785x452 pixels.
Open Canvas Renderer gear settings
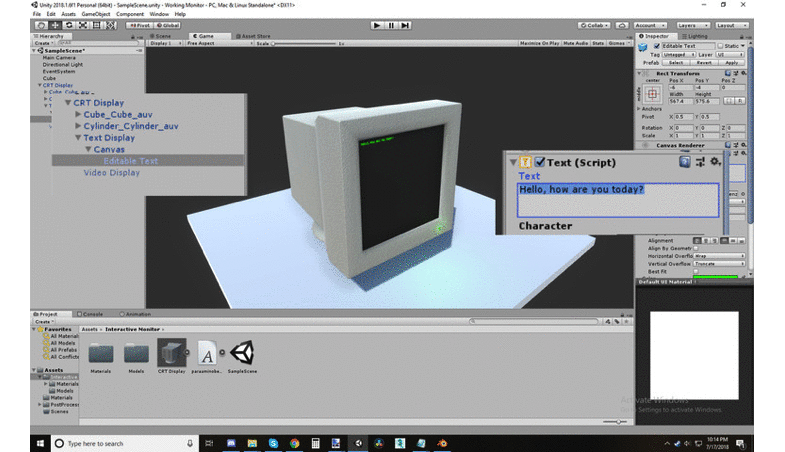click(x=743, y=145)
